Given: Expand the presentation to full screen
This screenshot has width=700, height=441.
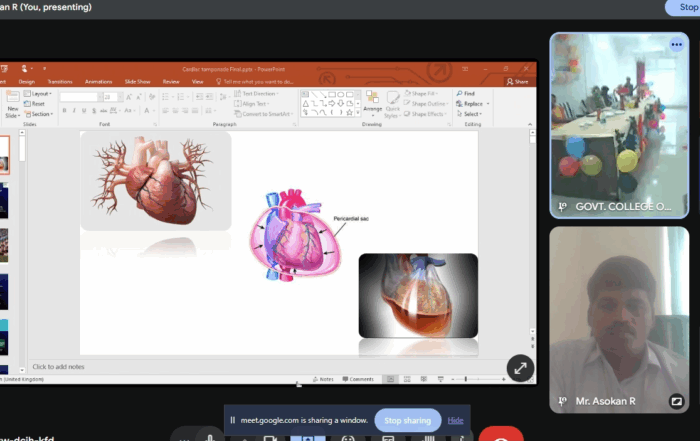Looking at the screenshot, I should click(x=520, y=368).
